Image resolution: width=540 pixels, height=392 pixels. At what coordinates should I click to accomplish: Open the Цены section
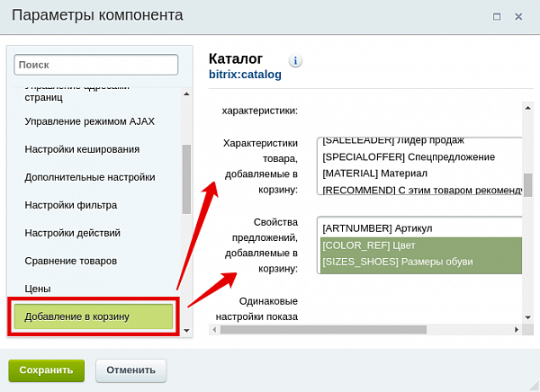pos(38,289)
